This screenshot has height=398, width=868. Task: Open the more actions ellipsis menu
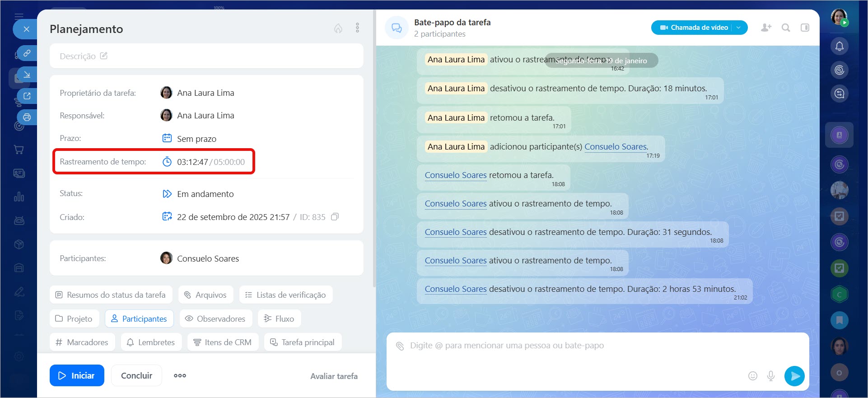[x=180, y=375]
